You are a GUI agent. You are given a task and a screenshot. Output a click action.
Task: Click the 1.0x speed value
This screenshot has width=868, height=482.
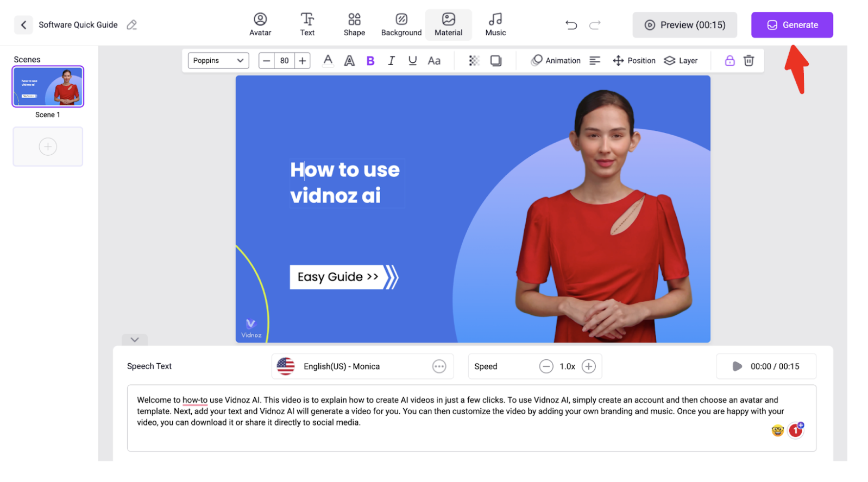[x=568, y=366]
